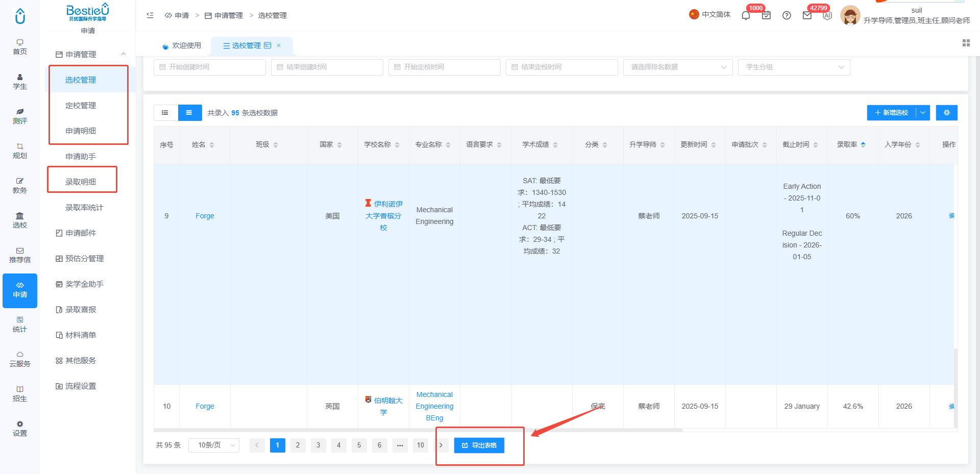Expand the 请选择排名数据 dropdown

tap(678, 67)
